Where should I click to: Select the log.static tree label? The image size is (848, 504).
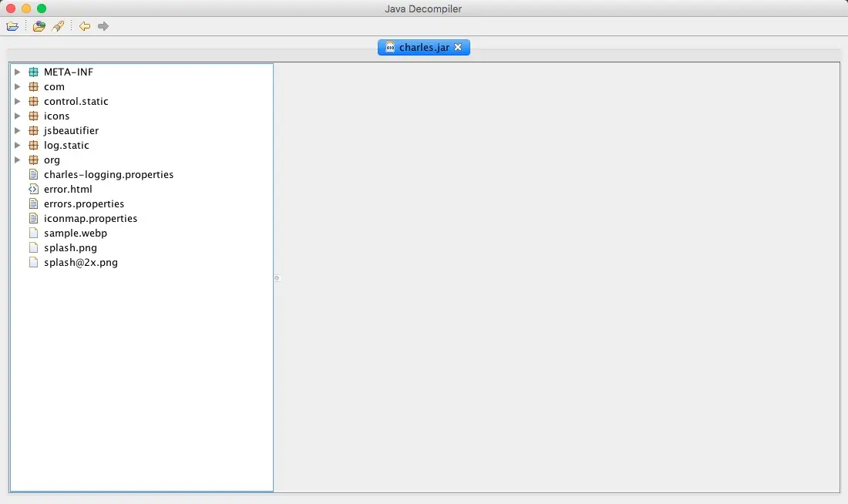[66, 145]
